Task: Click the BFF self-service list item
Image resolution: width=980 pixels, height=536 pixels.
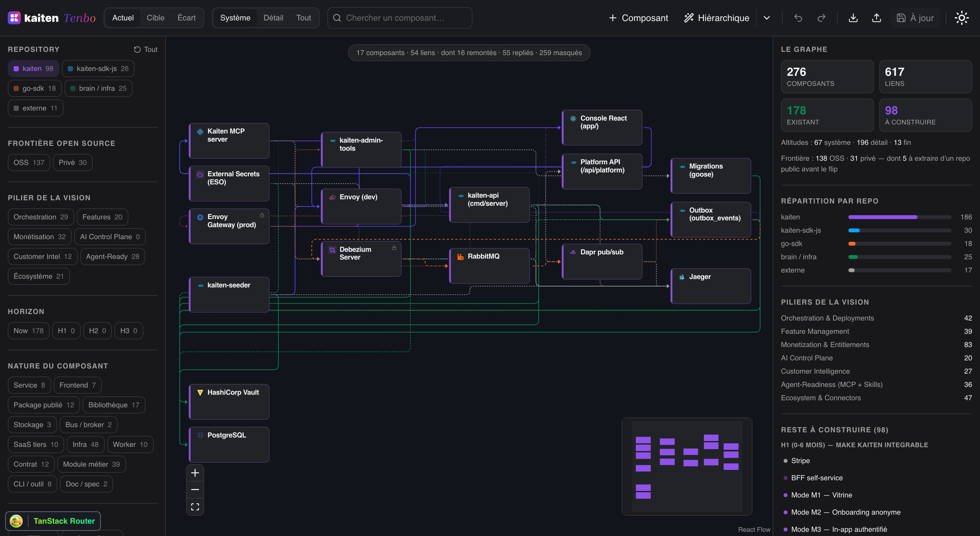Action: pos(816,478)
